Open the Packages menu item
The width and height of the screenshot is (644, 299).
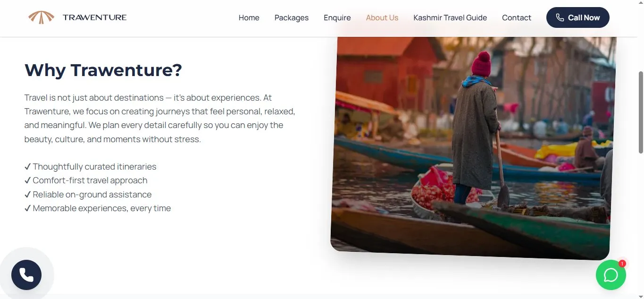click(291, 17)
